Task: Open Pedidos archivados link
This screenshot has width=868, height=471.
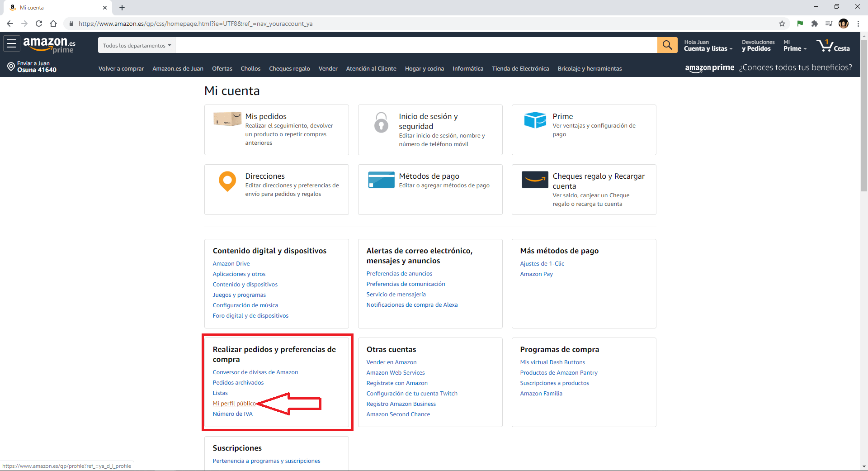Action: click(x=238, y=383)
